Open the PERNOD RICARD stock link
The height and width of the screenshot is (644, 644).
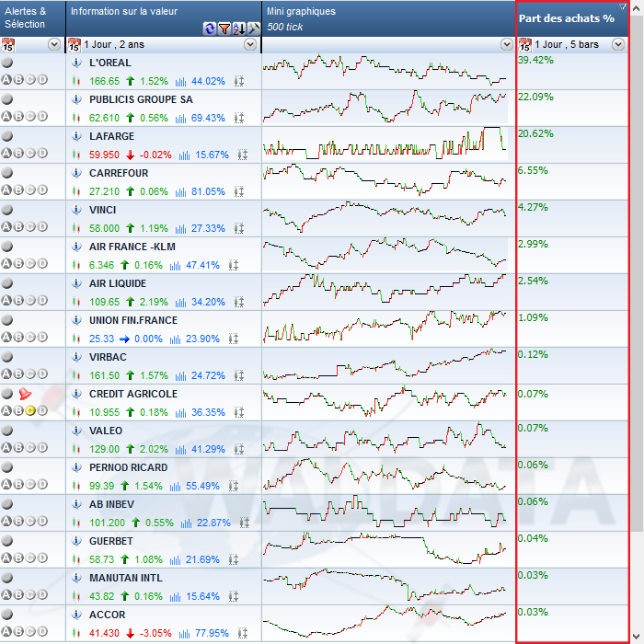pyautogui.click(x=128, y=467)
